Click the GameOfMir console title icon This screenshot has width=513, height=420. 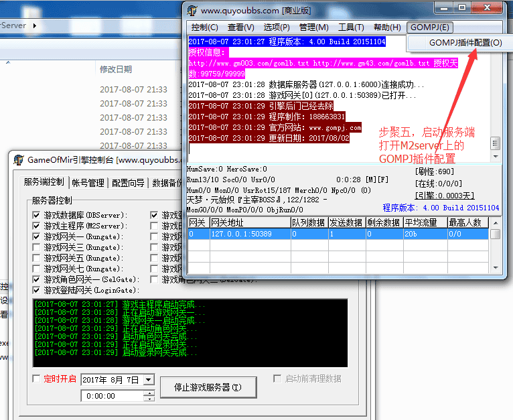point(19,159)
